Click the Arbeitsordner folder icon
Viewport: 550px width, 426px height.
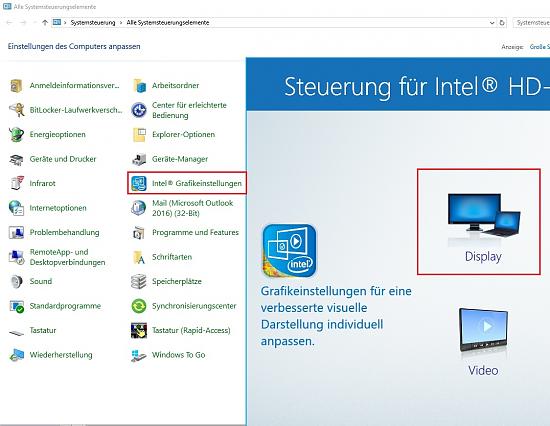click(x=139, y=86)
